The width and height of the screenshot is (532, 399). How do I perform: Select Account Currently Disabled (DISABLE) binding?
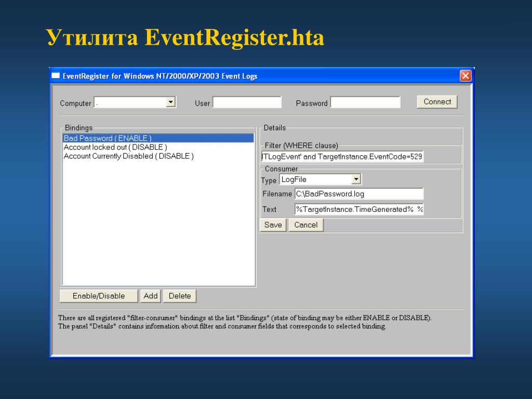coord(128,156)
